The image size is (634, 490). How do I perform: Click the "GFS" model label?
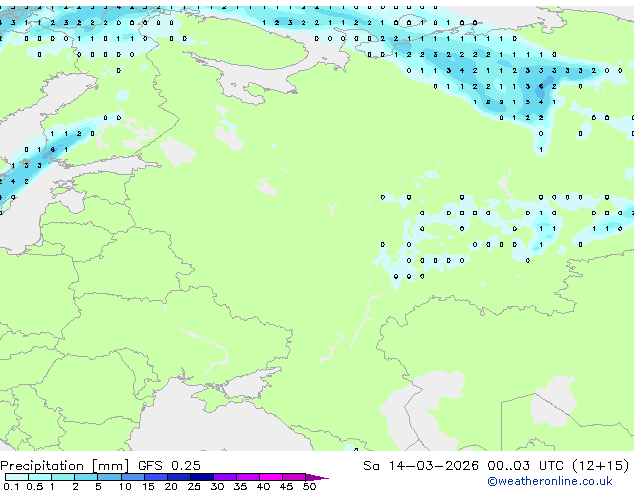(x=150, y=466)
